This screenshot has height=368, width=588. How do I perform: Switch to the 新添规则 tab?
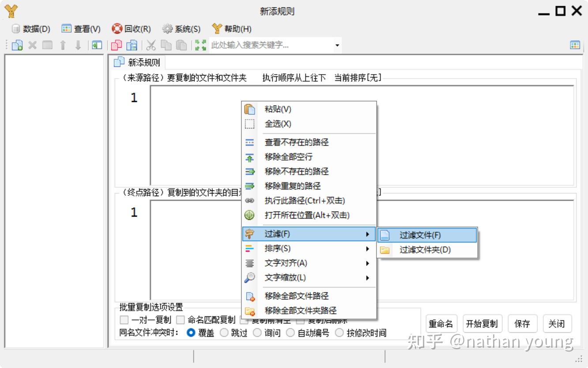pos(137,62)
